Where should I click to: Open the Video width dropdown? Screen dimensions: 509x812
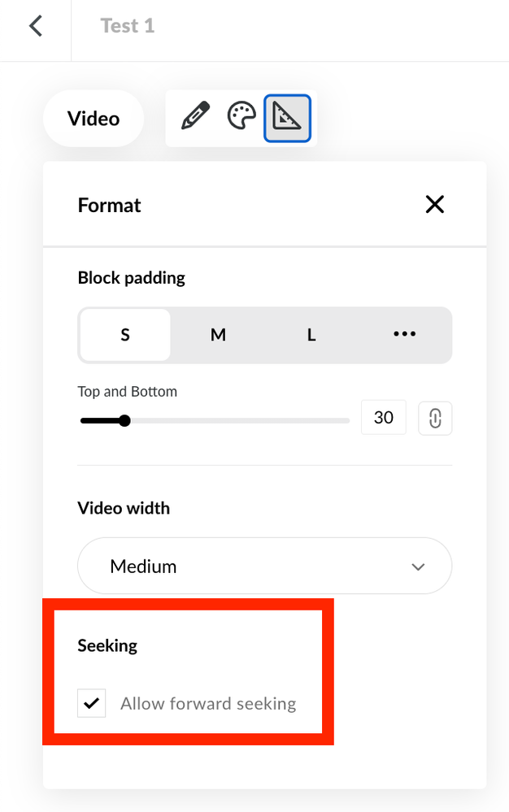[x=264, y=566]
